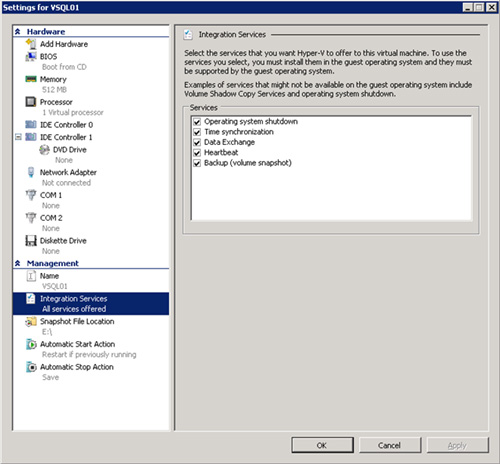Click the Automatic Start Action icon
This screenshot has width=500, height=464.
click(x=31, y=344)
